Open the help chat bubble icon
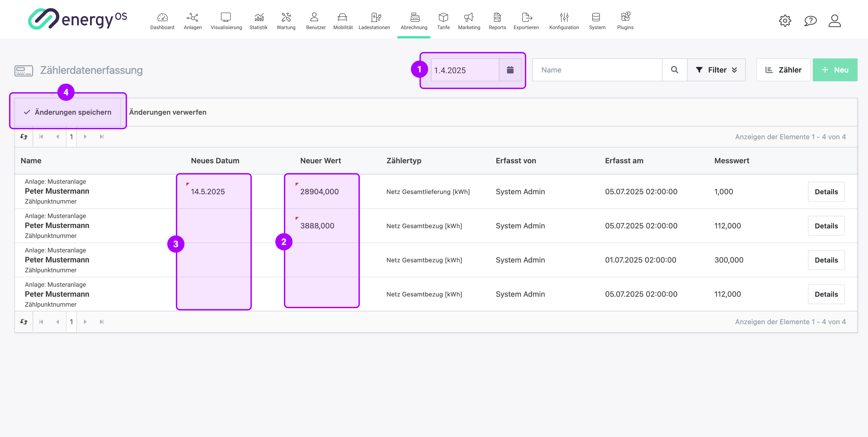Image resolution: width=868 pixels, height=437 pixels. click(x=810, y=21)
